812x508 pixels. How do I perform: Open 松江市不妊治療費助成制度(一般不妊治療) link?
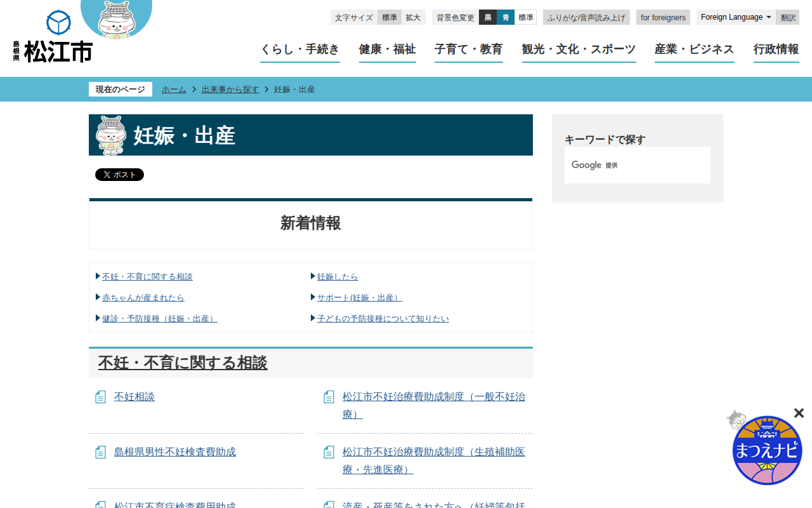point(434,406)
